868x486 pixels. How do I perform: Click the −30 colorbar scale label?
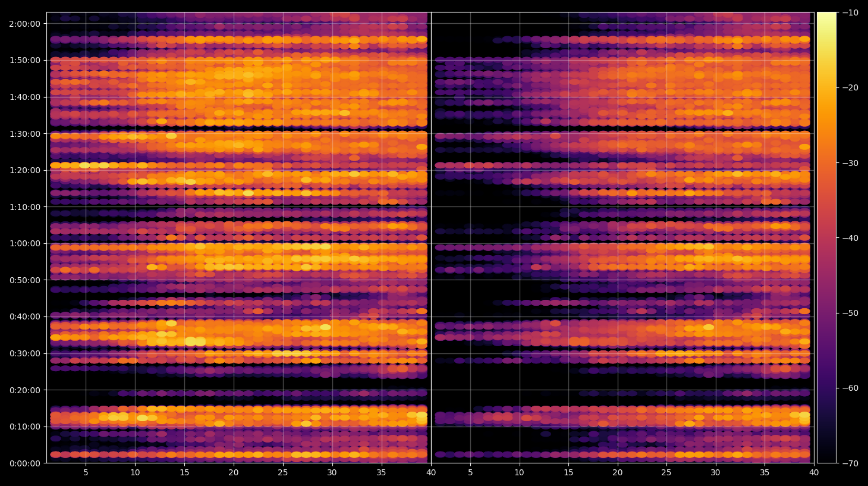(x=850, y=163)
